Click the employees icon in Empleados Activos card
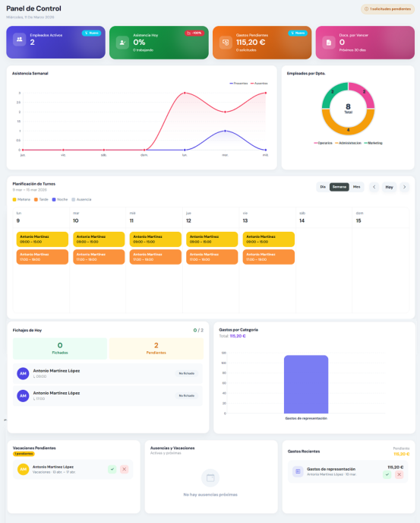 (19, 40)
